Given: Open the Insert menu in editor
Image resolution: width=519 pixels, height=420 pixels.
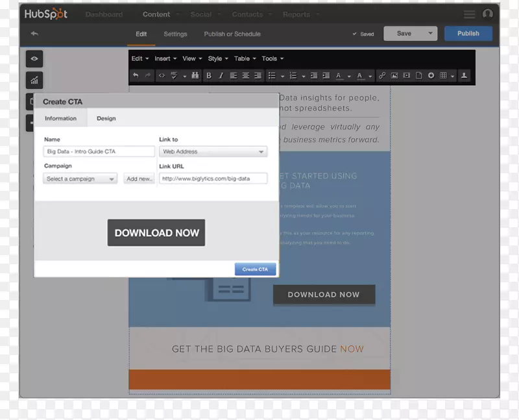Looking at the screenshot, I should (165, 58).
